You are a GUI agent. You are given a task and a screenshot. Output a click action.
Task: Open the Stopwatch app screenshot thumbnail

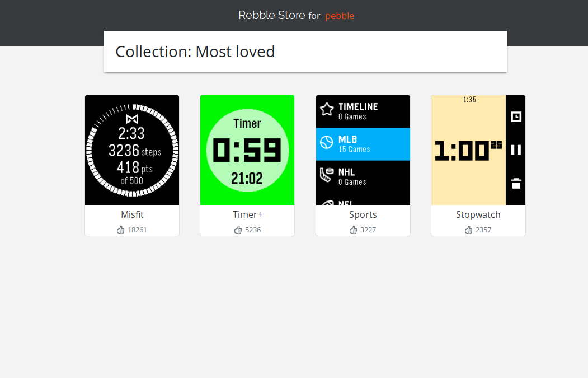(x=478, y=150)
